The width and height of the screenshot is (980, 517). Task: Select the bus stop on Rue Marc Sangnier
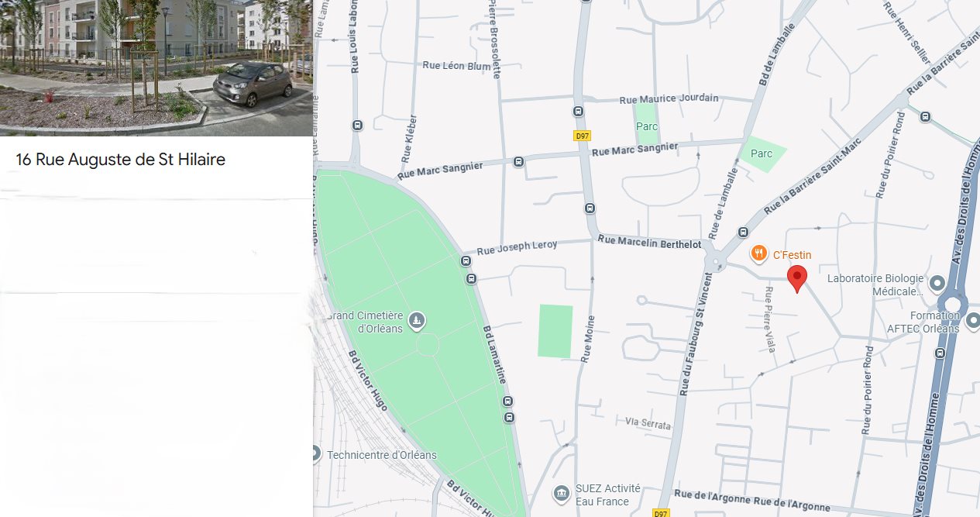pyautogui.click(x=518, y=161)
